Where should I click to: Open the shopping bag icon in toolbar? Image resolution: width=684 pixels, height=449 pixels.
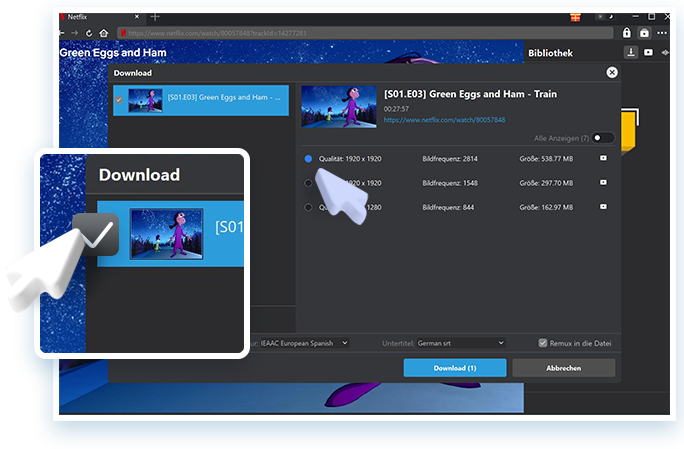click(x=644, y=33)
